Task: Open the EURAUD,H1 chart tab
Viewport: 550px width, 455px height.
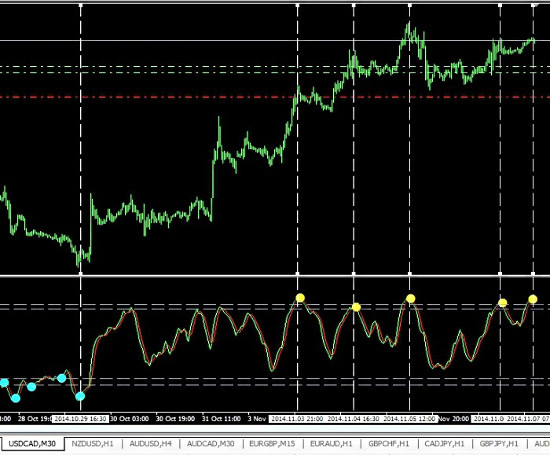Action: (x=331, y=444)
